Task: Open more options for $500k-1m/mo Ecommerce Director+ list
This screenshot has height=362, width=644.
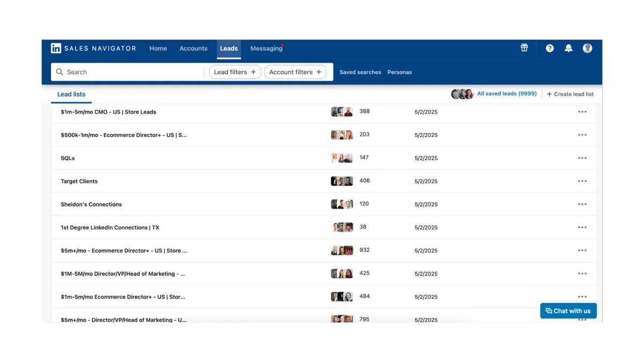Action: [582, 135]
